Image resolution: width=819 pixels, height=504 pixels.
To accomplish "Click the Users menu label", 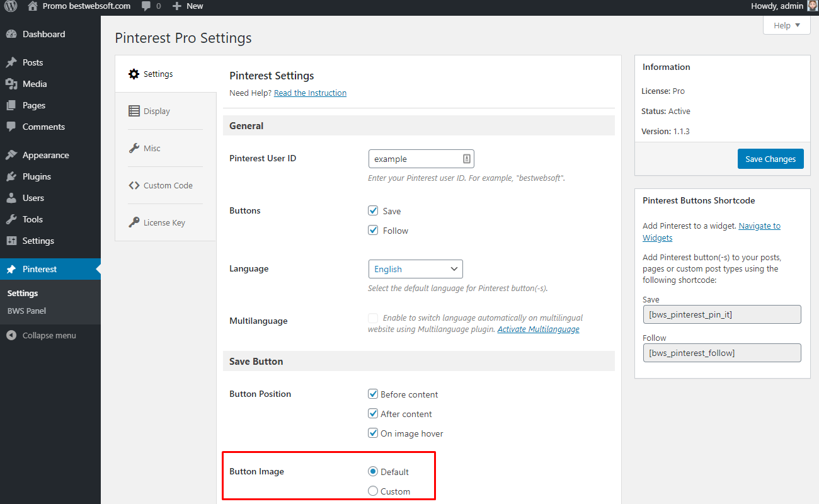I will tap(33, 198).
